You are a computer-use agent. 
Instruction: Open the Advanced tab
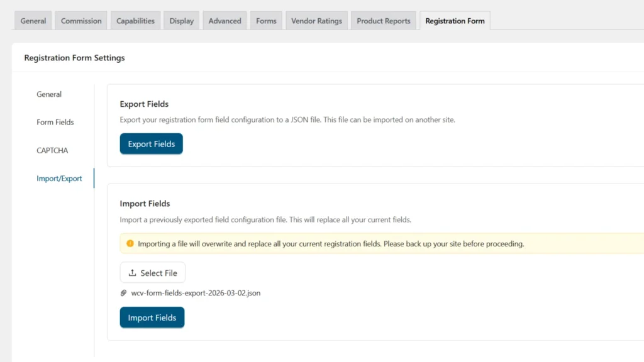click(x=224, y=20)
